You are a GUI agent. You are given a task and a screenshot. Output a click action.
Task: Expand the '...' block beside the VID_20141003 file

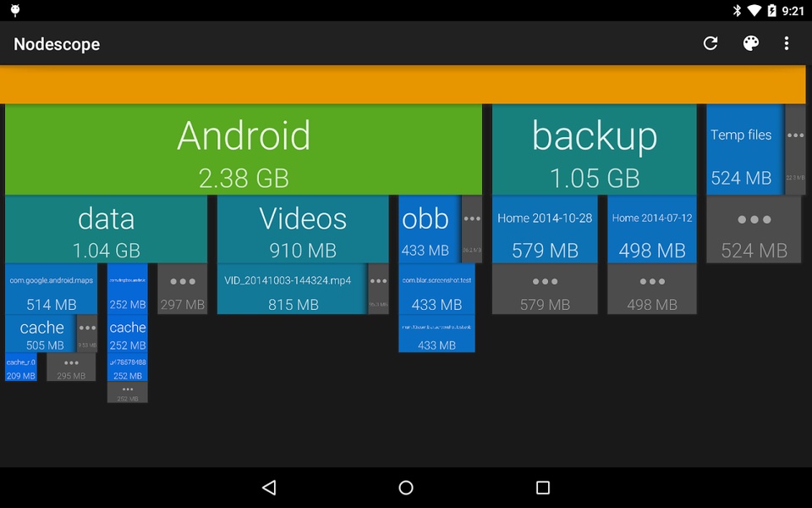379,289
